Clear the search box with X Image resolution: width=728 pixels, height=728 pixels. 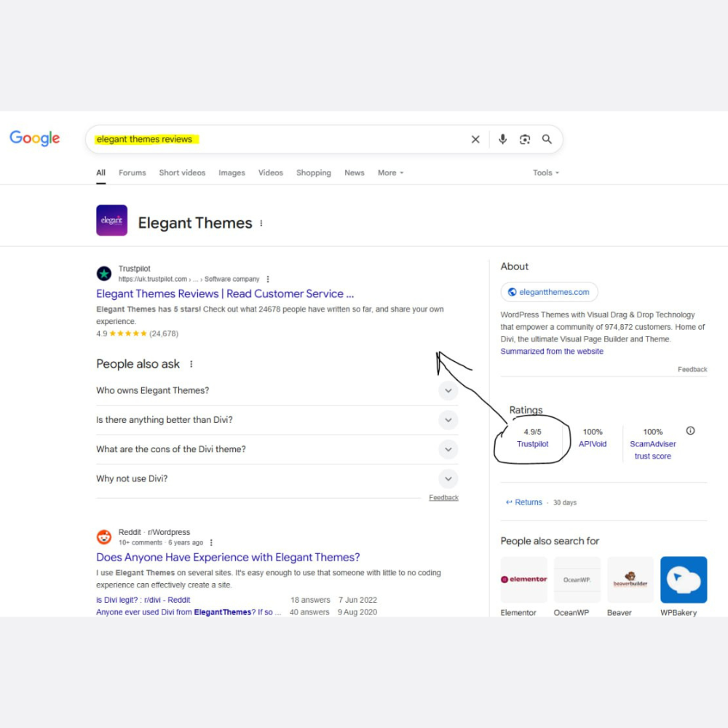point(475,139)
